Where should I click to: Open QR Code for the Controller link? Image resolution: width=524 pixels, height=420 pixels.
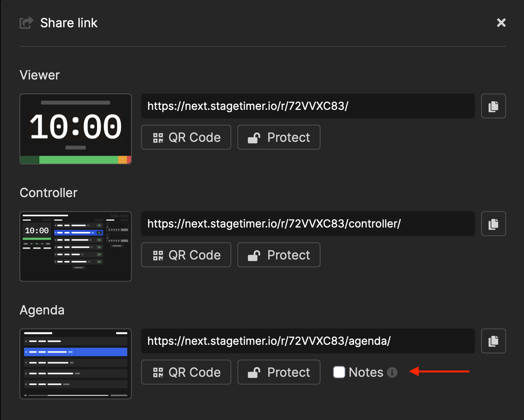(186, 255)
